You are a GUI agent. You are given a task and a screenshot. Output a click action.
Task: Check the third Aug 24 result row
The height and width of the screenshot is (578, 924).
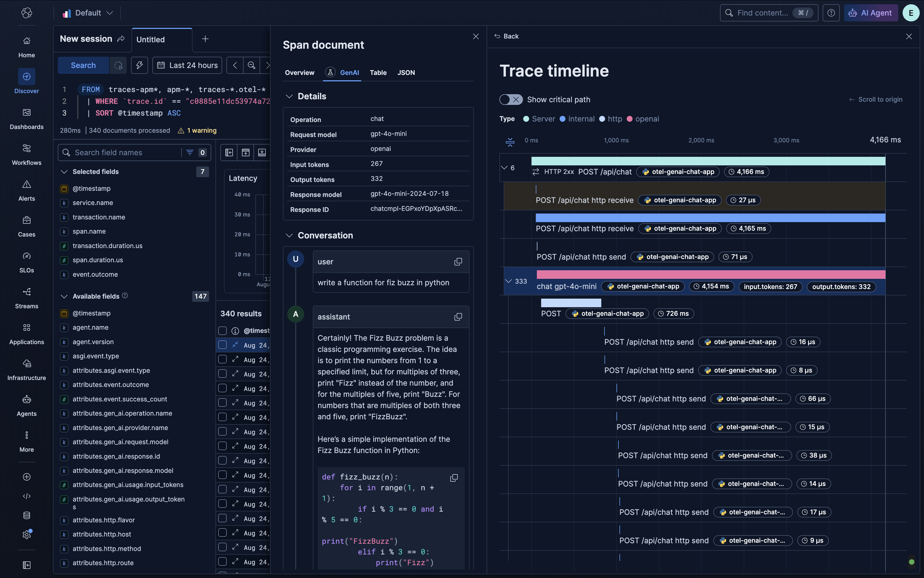[222, 374]
